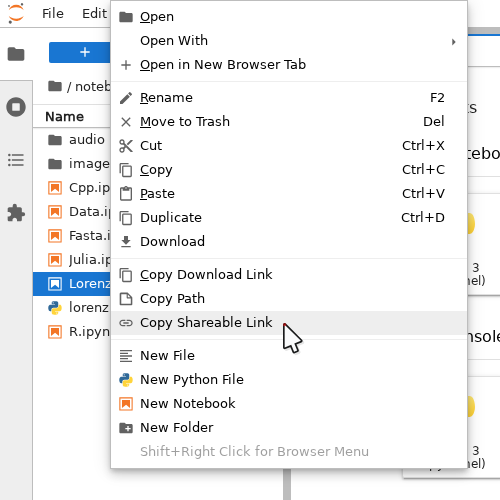Click the page icon beside Copy Path
Screen dimensions: 500x500
click(126, 299)
